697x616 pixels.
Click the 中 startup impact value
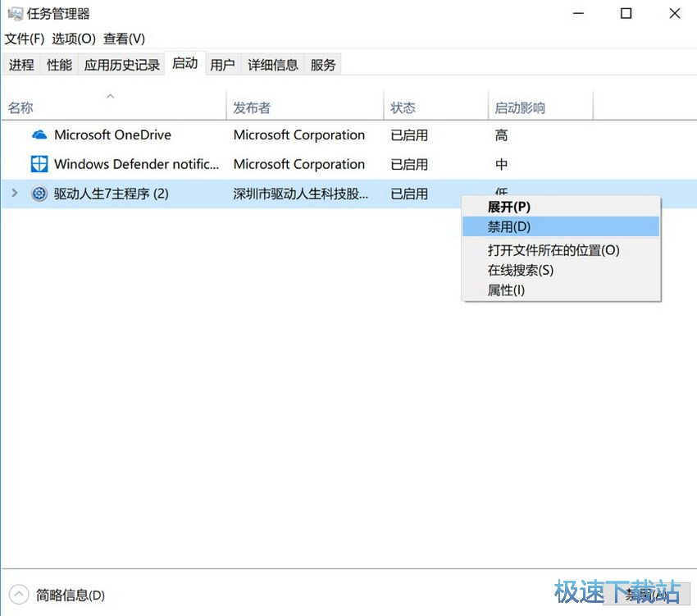pyautogui.click(x=501, y=164)
